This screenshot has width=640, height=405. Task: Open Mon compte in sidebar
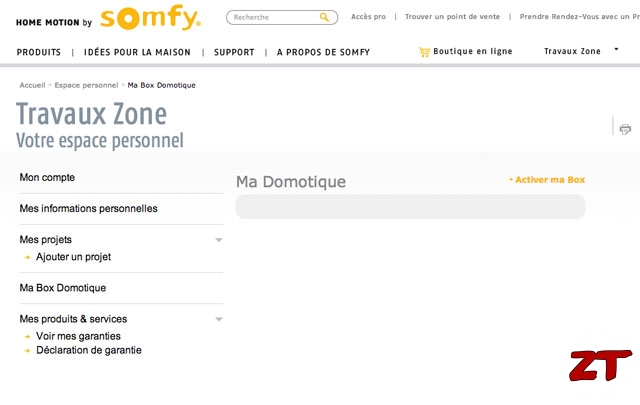[x=47, y=178]
